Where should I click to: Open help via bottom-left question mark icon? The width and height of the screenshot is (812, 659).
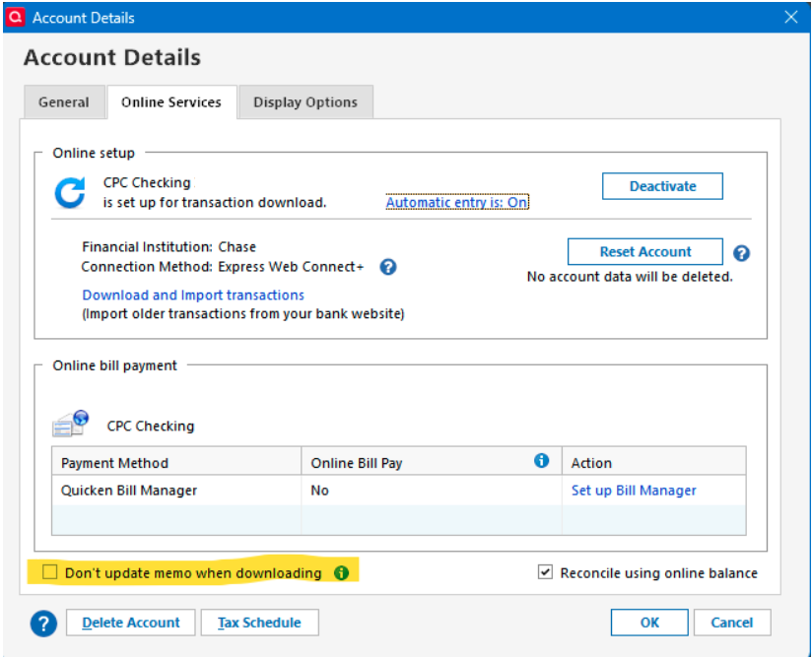coord(42,623)
